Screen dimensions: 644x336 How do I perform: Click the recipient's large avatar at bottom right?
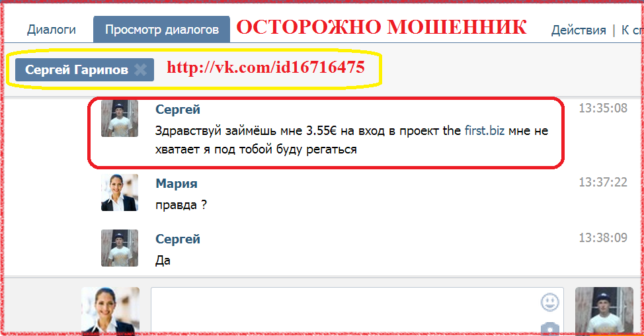(604, 310)
